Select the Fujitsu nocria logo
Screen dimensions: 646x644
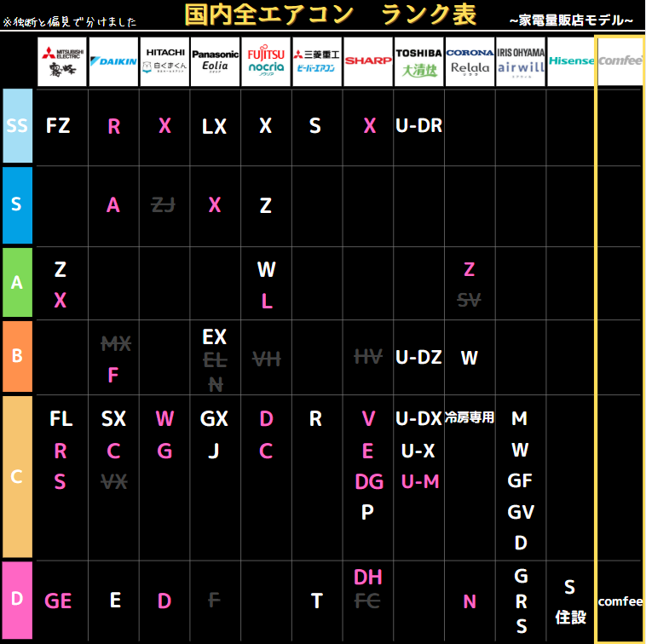[266, 62]
